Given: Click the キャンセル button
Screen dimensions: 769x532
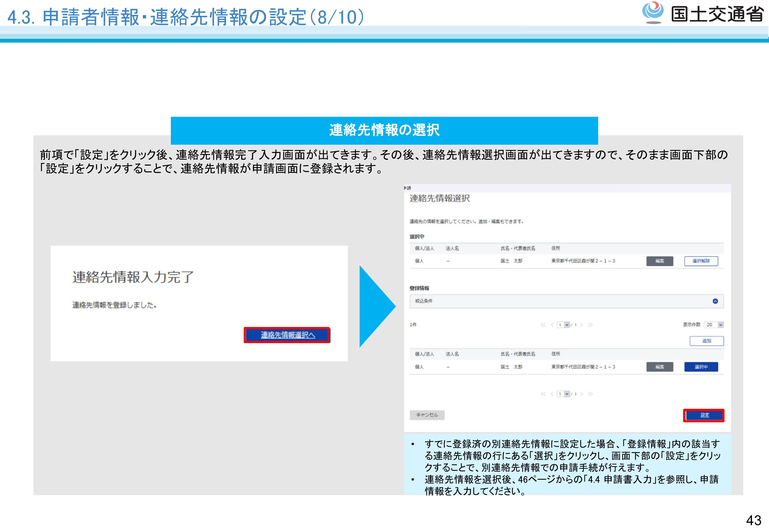Looking at the screenshot, I should (427, 415).
